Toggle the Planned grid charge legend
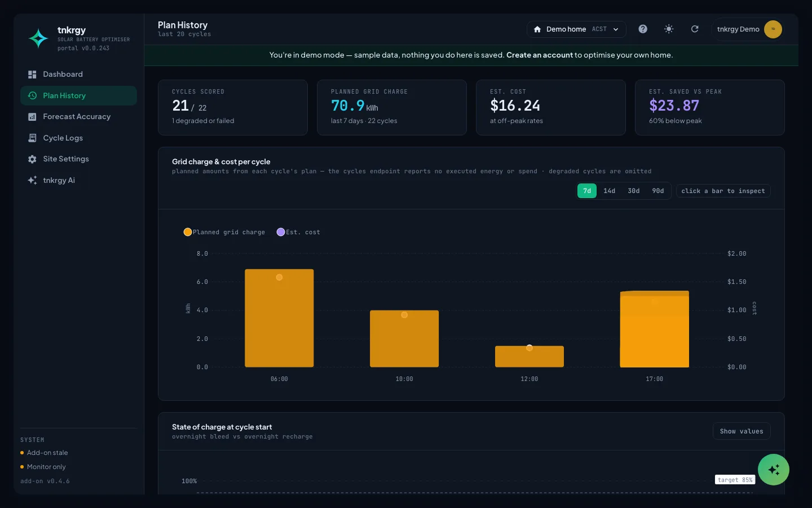The width and height of the screenshot is (812, 508). click(x=224, y=232)
